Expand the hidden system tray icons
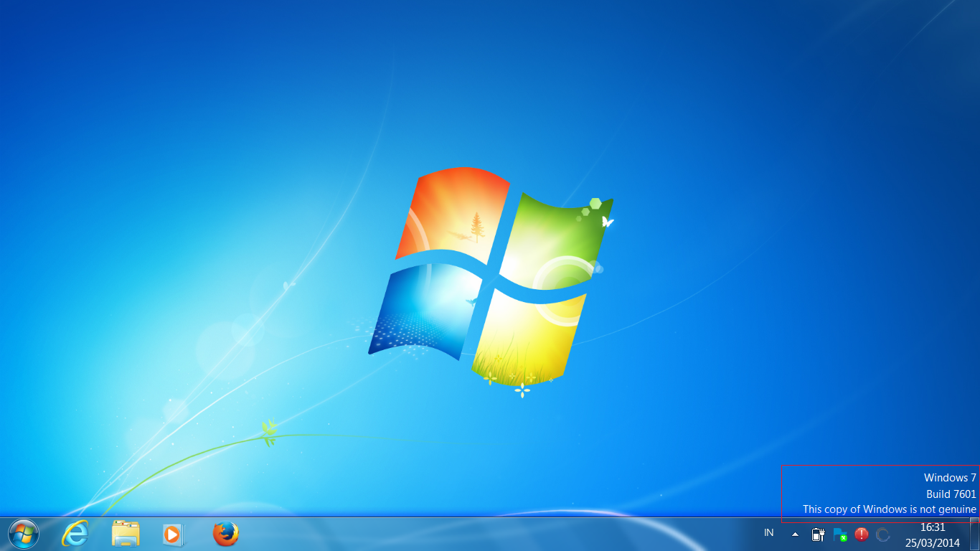 click(x=794, y=534)
